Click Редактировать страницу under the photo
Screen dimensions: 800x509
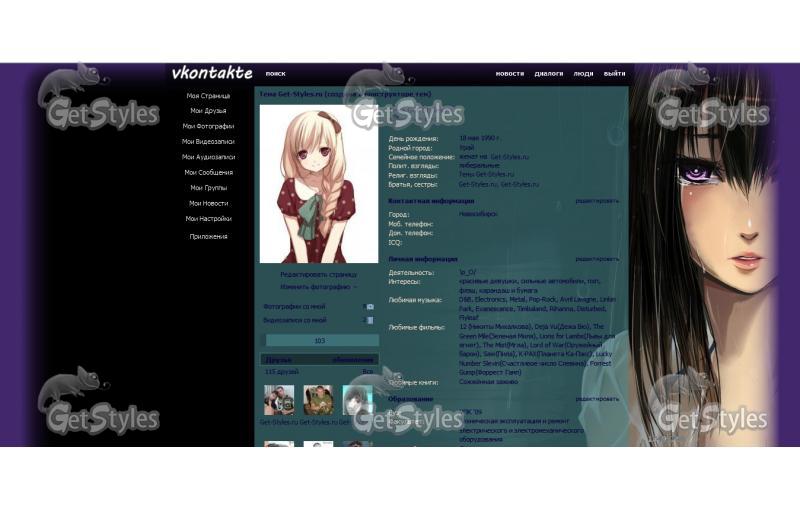(x=318, y=274)
